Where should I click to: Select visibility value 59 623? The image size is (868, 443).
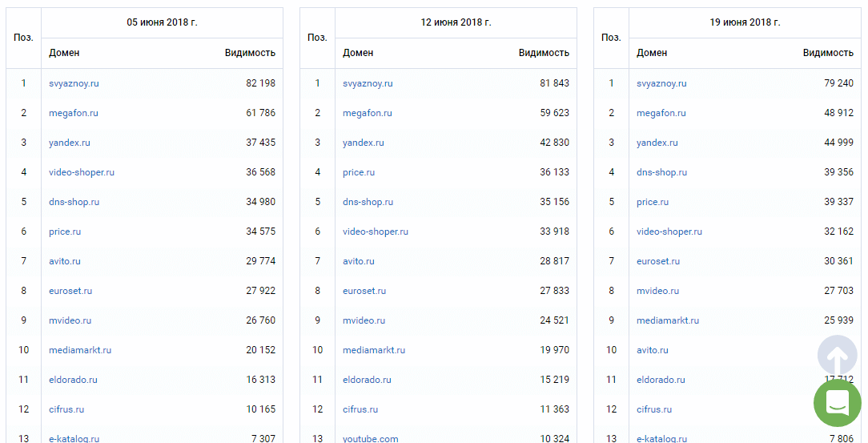point(555,113)
